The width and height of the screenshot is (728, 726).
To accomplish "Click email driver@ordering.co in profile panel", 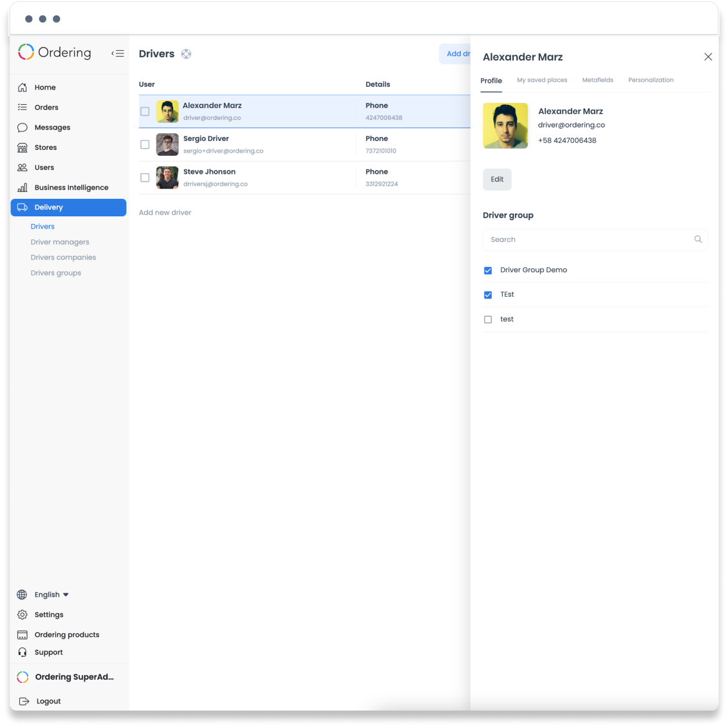I will (x=571, y=125).
